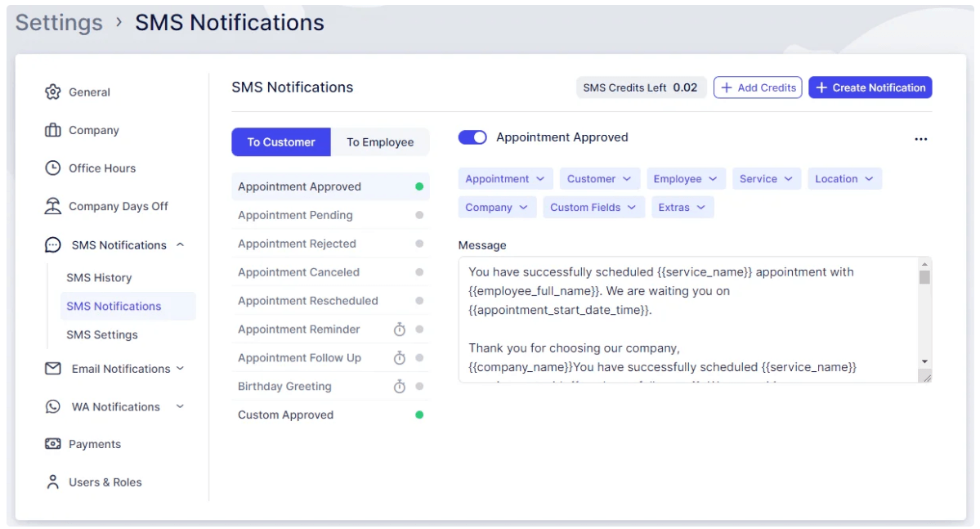
Task: Expand the WA Notifications sidebar chevron
Action: pyautogui.click(x=180, y=406)
